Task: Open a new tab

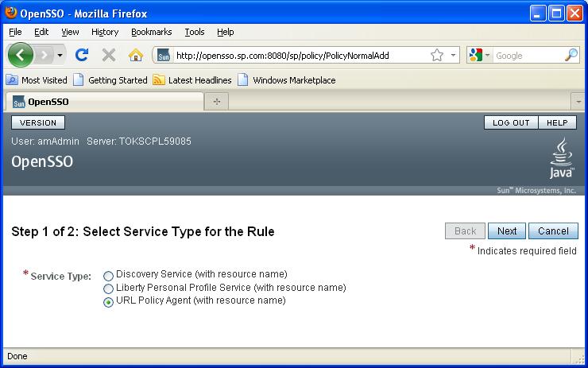Action: 217,102
